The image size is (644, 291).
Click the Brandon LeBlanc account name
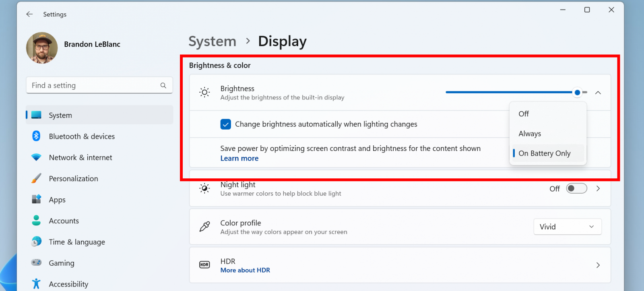92,44
